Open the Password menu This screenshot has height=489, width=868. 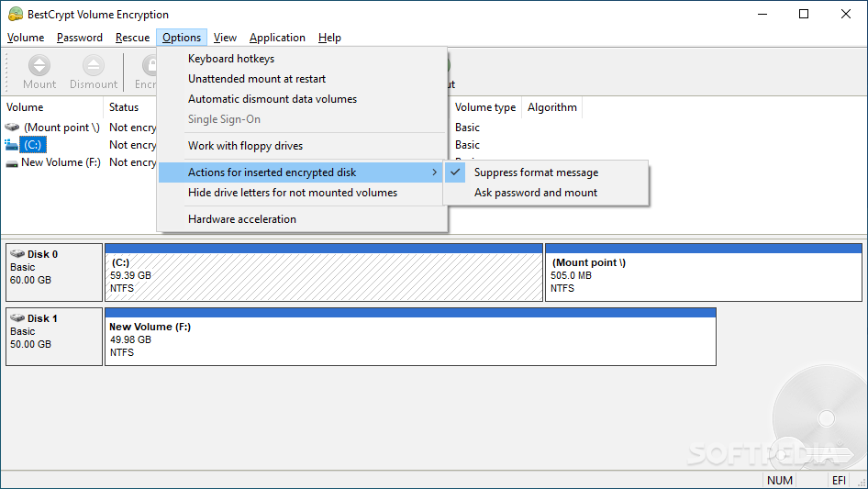click(80, 38)
